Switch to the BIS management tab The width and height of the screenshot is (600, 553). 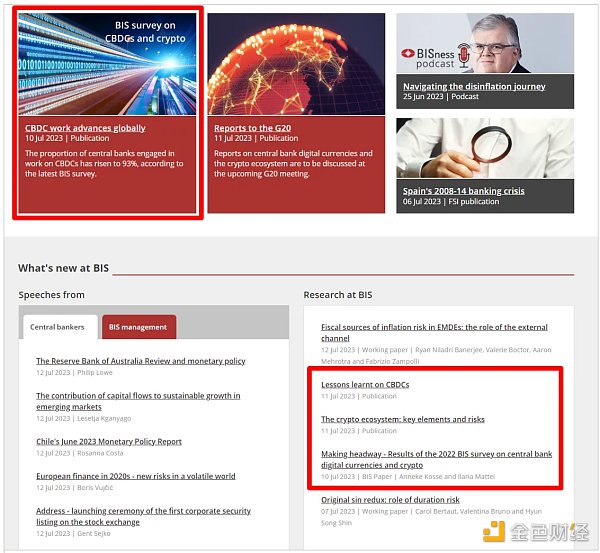point(139,327)
